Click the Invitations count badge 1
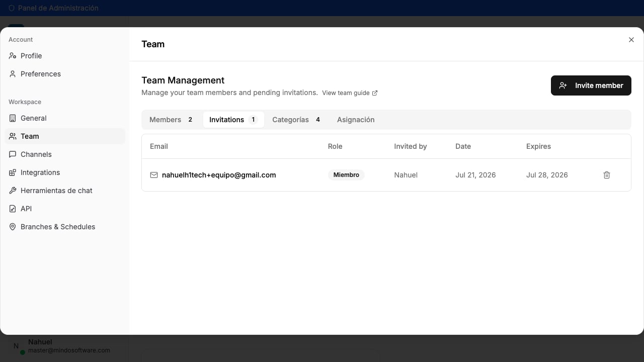This screenshot has width=644, height=362. point(253,120)
